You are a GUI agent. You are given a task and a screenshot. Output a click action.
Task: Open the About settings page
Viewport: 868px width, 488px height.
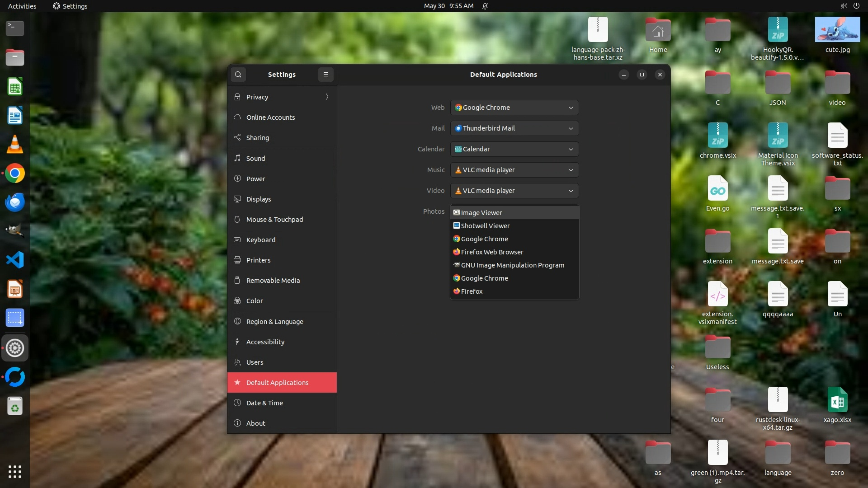(255, 423)
